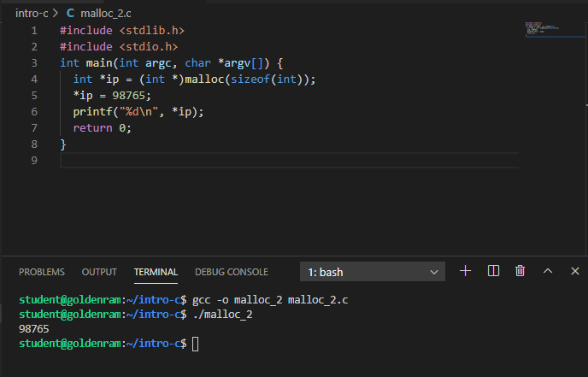
Task: Click the 'return' keyword on line 7
Action: 92,128
